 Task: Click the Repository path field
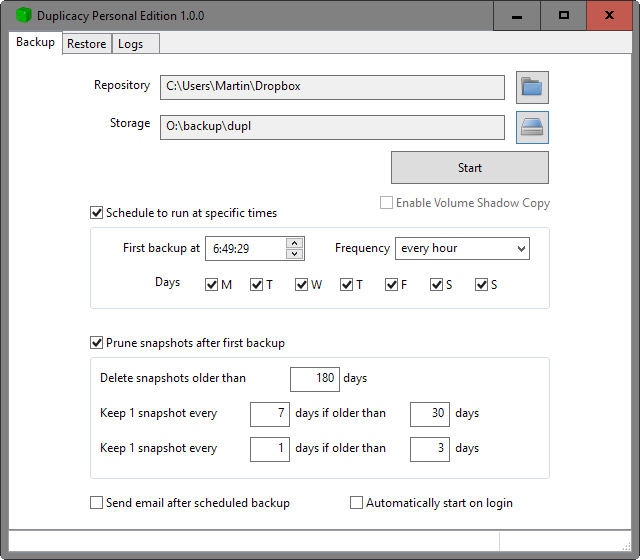coord(332,87)
